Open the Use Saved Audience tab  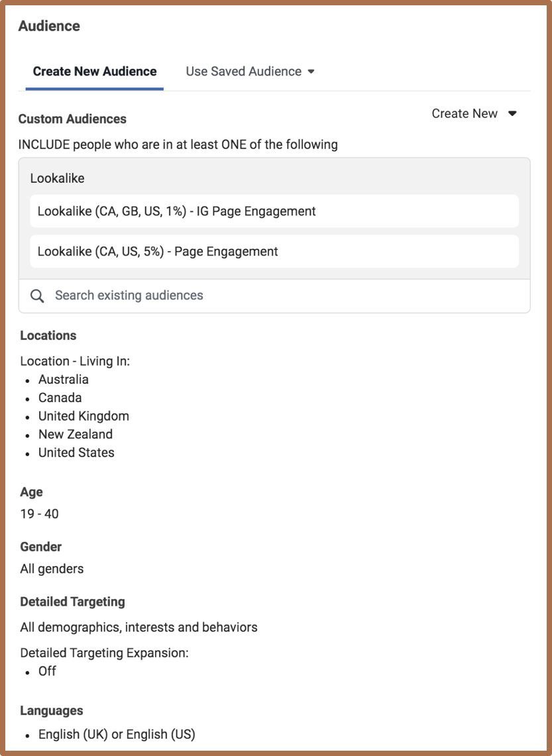243,72
